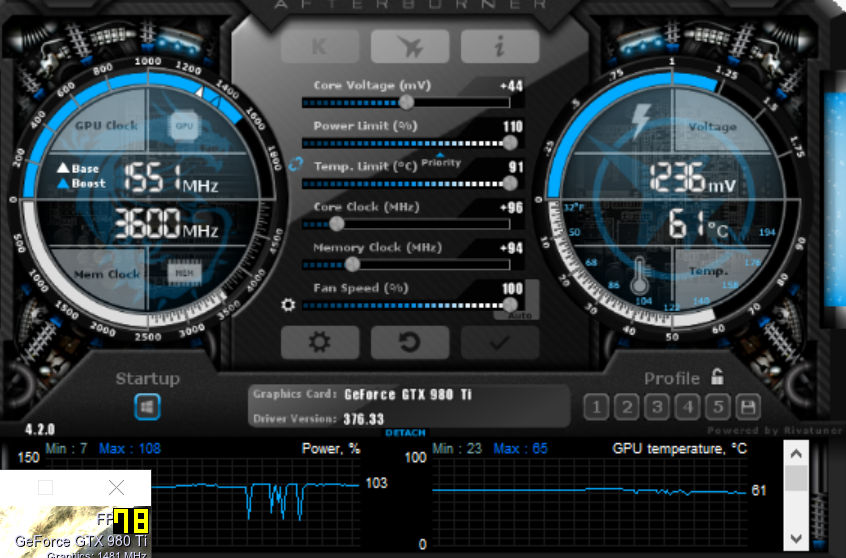Click the up arrow of the monitor scrollbar
The width and height of the screenshot is (846, 558).
tap(796, 454)
